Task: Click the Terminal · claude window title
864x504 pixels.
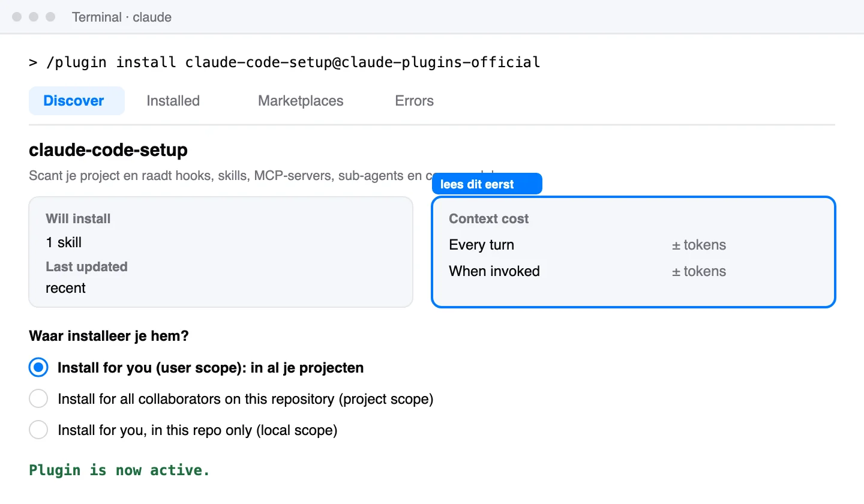Action: (x=122, y=17)
